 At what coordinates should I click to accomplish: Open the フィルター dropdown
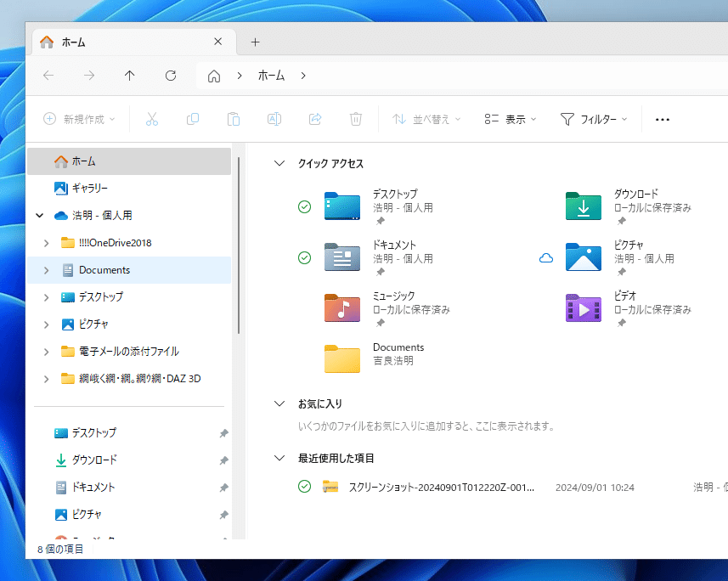(x=594, y=120)
